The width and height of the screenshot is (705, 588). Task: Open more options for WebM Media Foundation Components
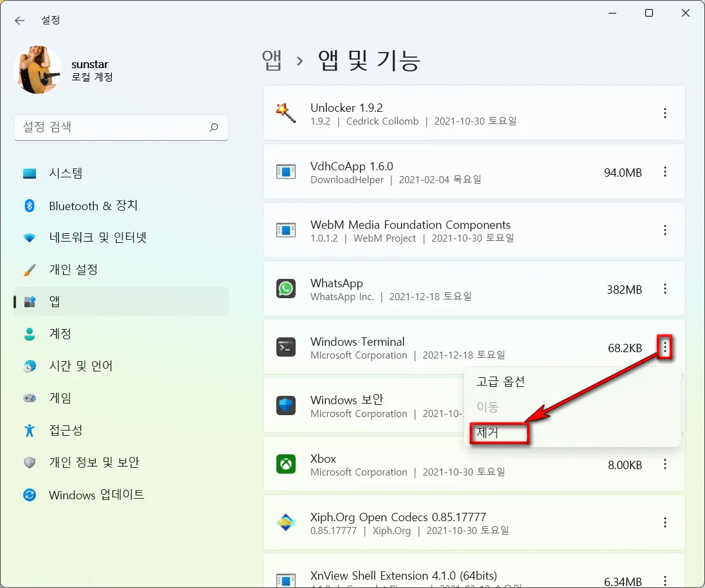pos(665,230)
